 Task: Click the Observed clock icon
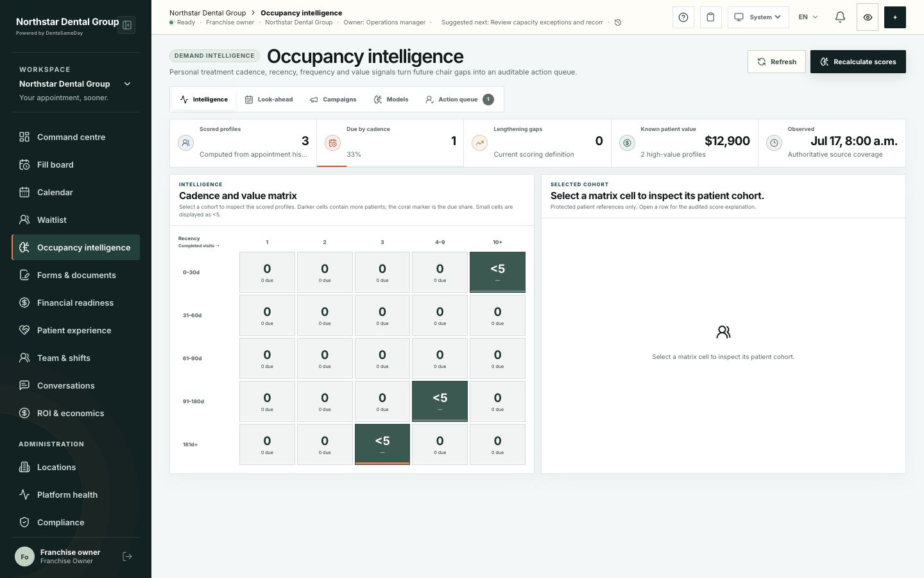[774, 143]
